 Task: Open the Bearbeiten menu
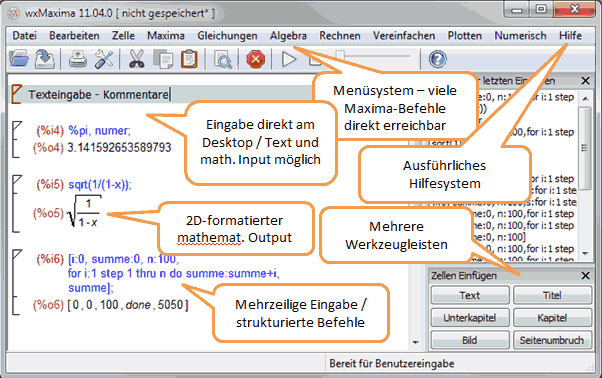[x=74, y=36]
